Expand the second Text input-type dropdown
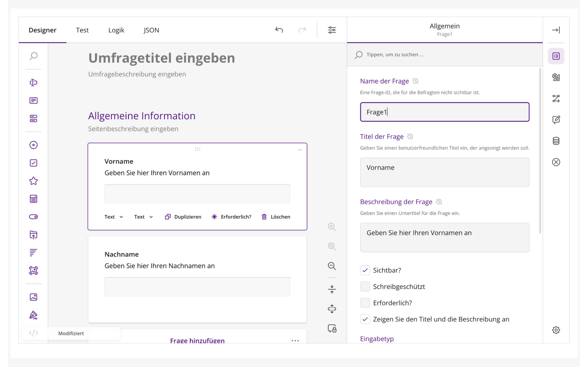 click(x=144, y=217)
